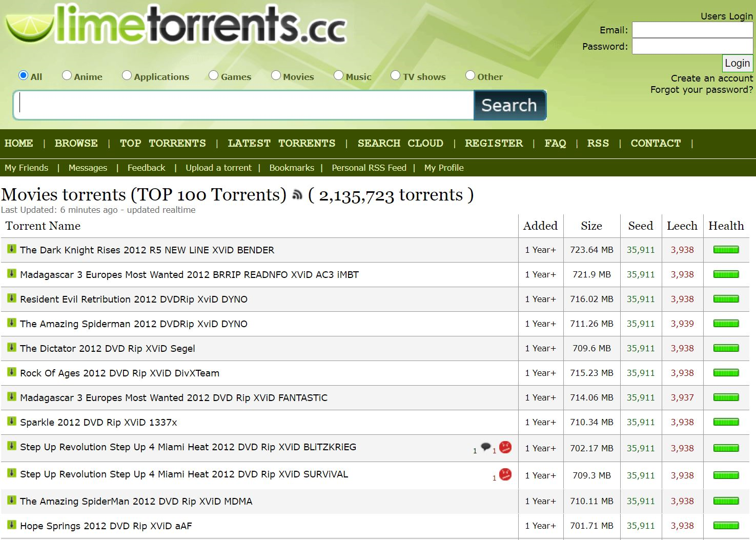
Task: Select the Music category radio button
Action: [x=338, y=75]
